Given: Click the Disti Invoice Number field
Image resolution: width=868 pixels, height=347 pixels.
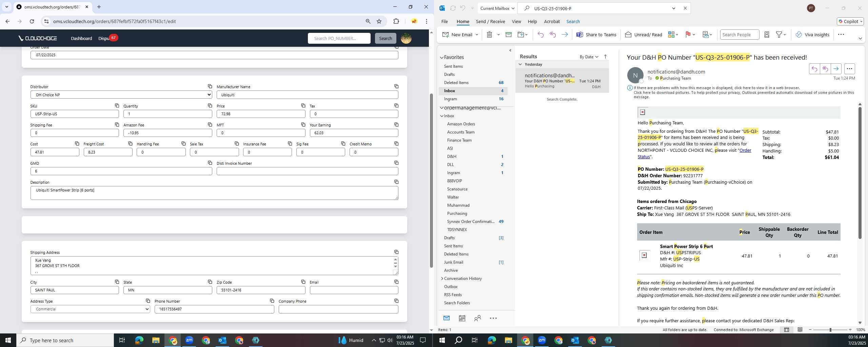Looking at the screenshot, I should pyautogui.click(x=307, y=171).
